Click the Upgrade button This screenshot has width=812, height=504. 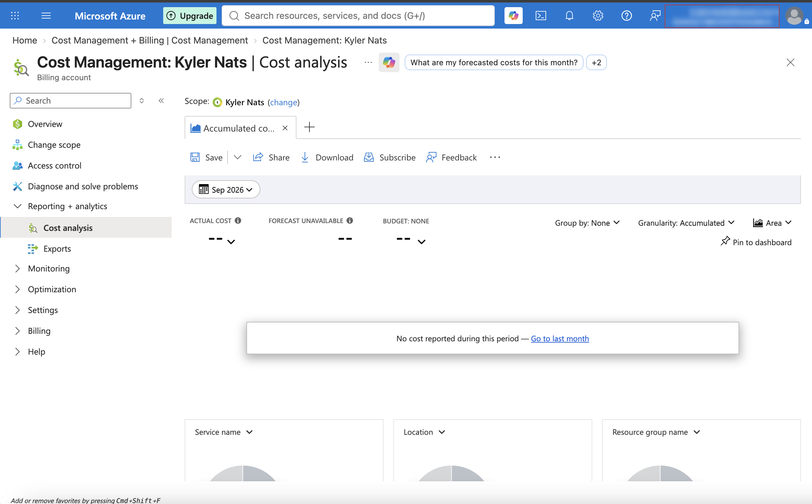pos(190,16)
